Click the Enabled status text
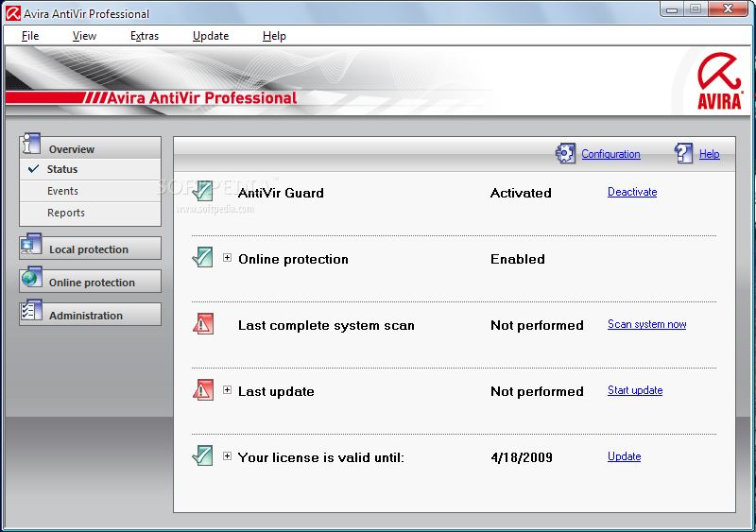Image resolution: width=756 pixels, height=532 pixels. pos(517,259)
